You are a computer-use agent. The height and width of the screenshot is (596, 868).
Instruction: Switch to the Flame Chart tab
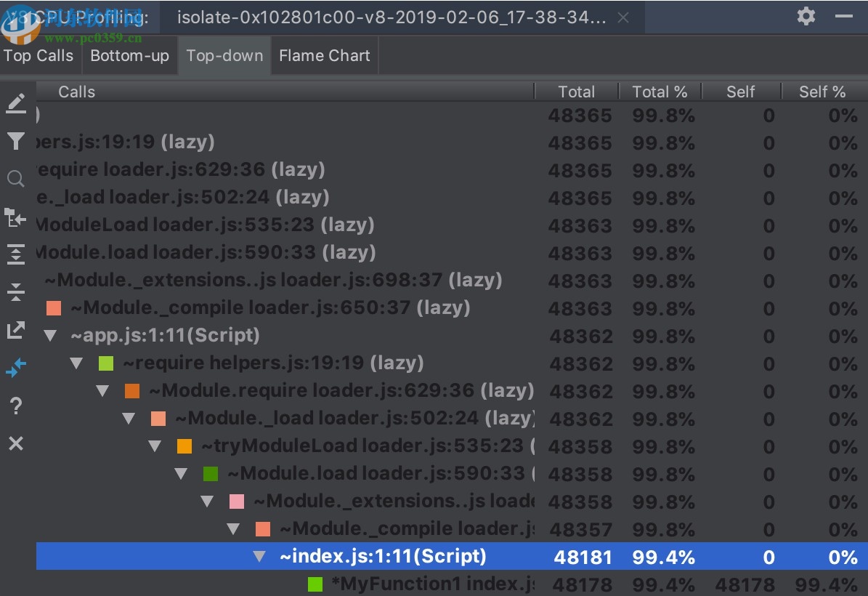(324, 55)
